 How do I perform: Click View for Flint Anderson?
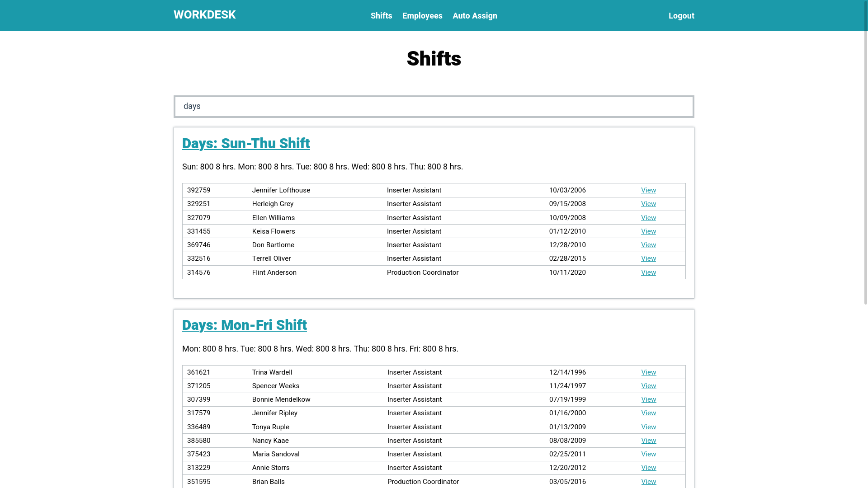coord(648,272)
